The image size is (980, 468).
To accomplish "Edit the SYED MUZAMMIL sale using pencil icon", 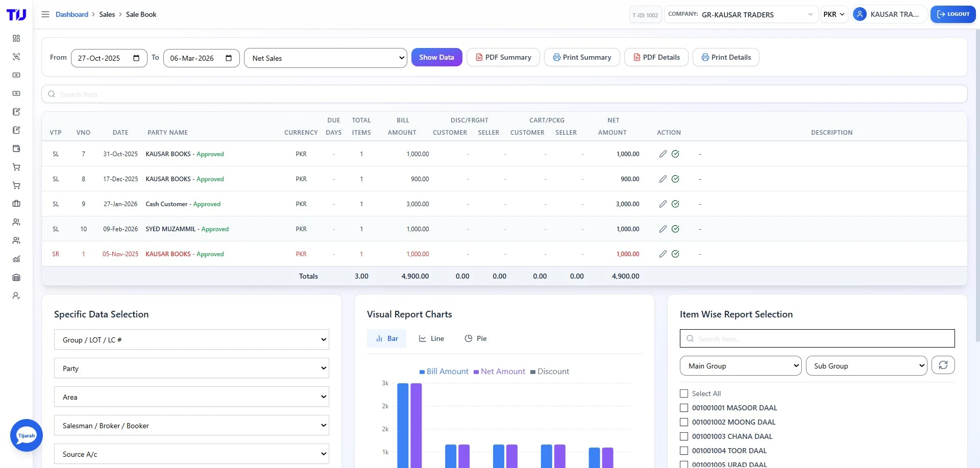I will tap(663, 229).
